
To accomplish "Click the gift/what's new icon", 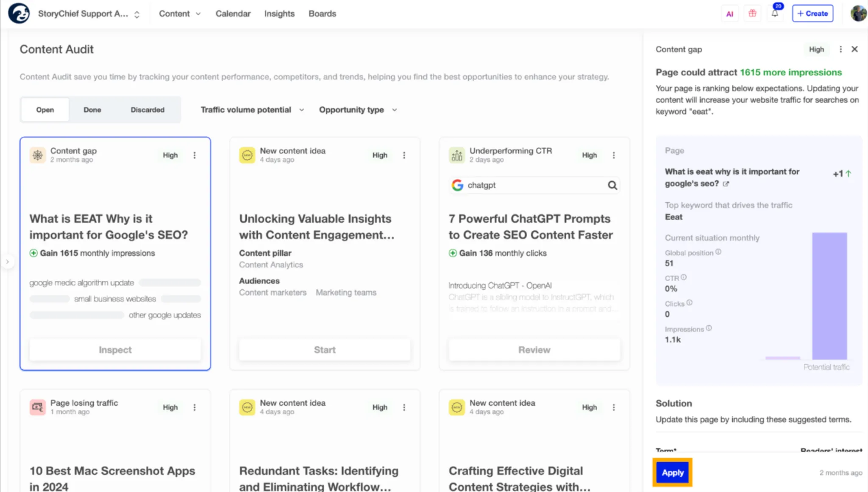I will click(753, 13).
